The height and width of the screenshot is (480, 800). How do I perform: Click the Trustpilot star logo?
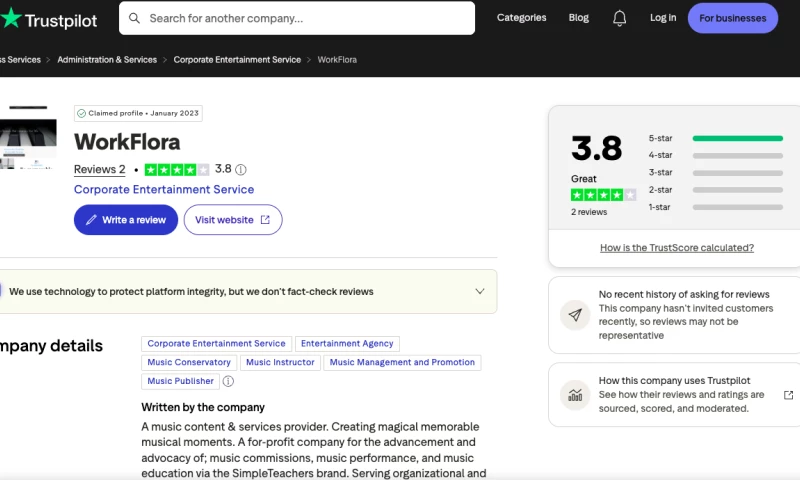(11, 18)
